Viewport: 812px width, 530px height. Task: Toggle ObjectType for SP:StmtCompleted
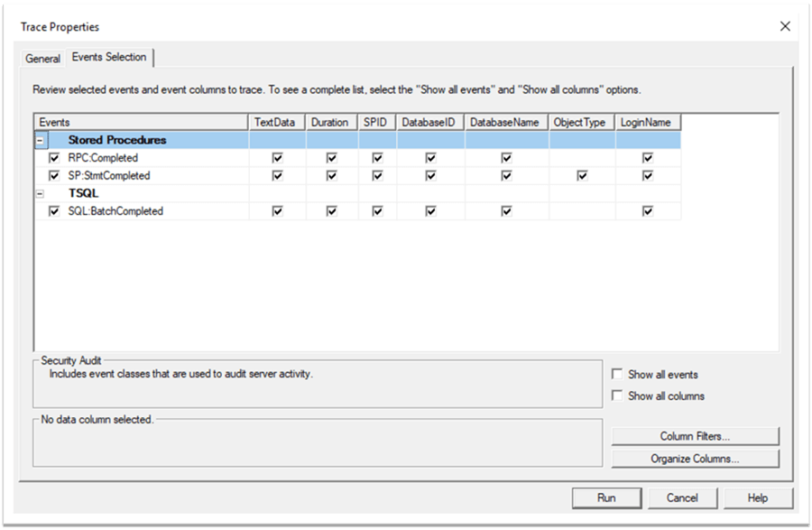tap(582, 176)
